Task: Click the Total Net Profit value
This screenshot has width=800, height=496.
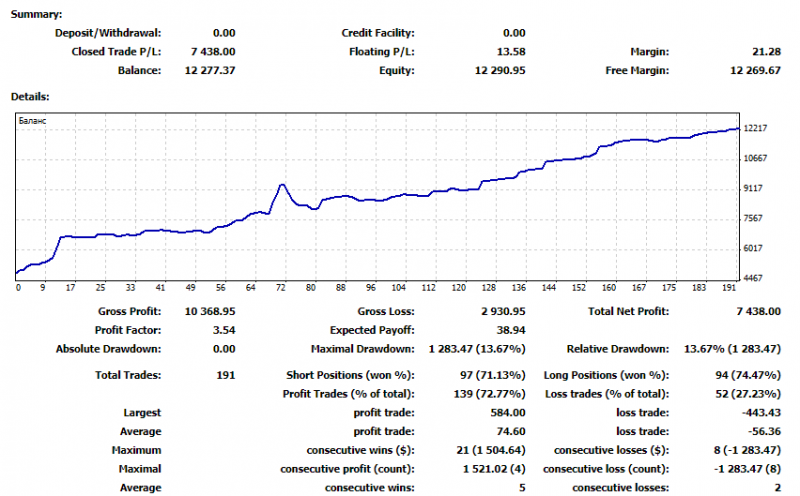Action: pos(759,311)
